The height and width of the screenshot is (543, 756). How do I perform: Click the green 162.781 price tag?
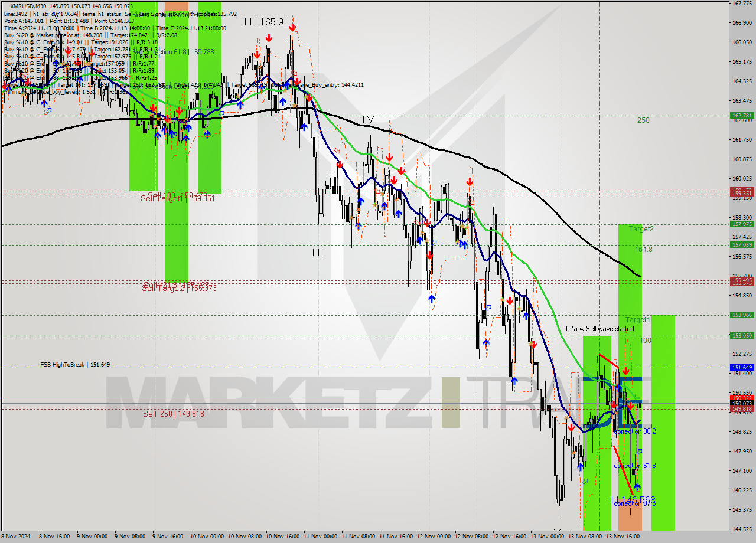click(x=742, y=116)
